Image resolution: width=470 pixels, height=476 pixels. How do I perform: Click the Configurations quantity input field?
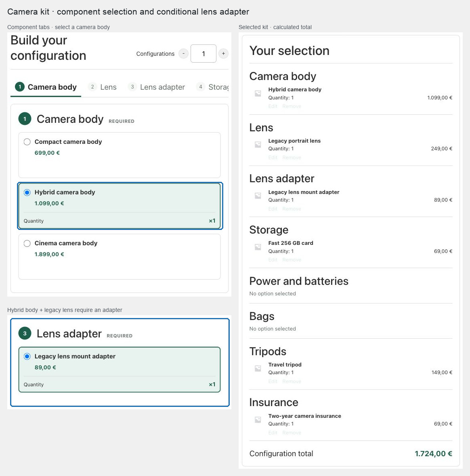(203, 54)
